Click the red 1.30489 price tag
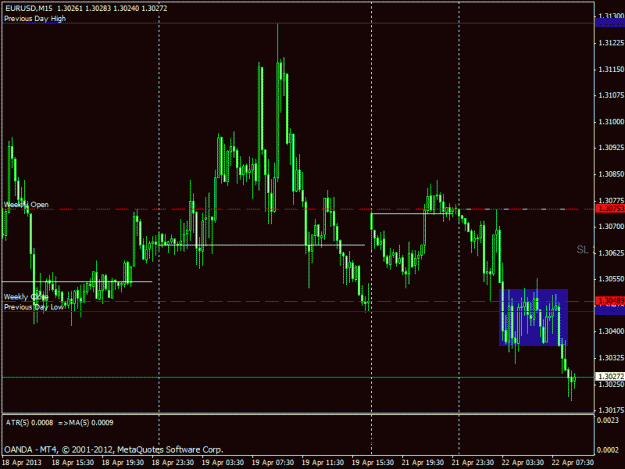Screen dimensions: 625x469 (610, 301)
